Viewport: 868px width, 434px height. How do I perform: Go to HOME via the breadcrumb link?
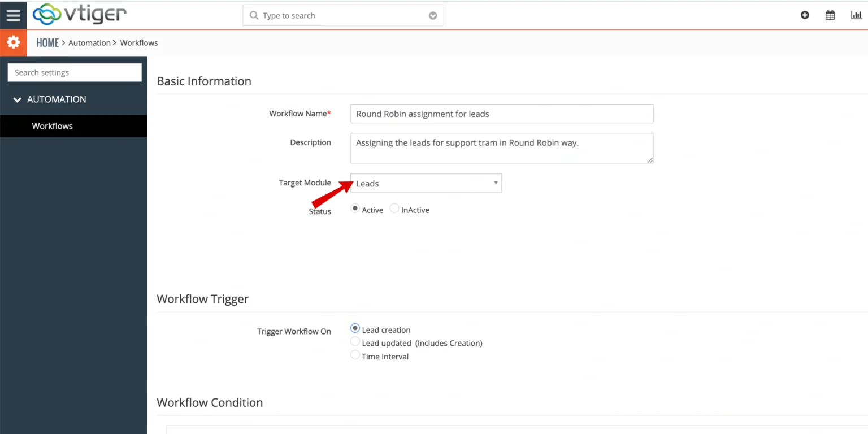(47, 42)
